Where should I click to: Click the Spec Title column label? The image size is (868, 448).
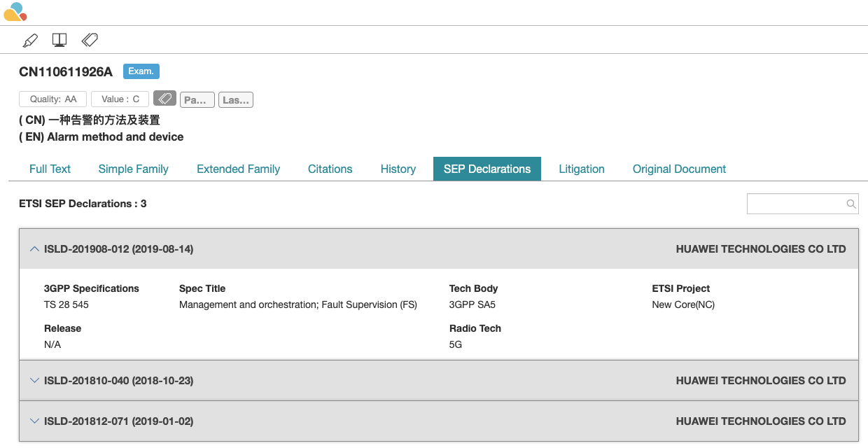pyautogui.click(x=202, y=288)
